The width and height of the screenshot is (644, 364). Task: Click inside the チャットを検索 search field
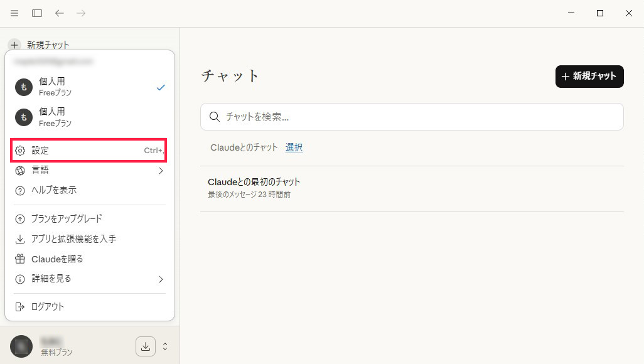coord(412,116)
